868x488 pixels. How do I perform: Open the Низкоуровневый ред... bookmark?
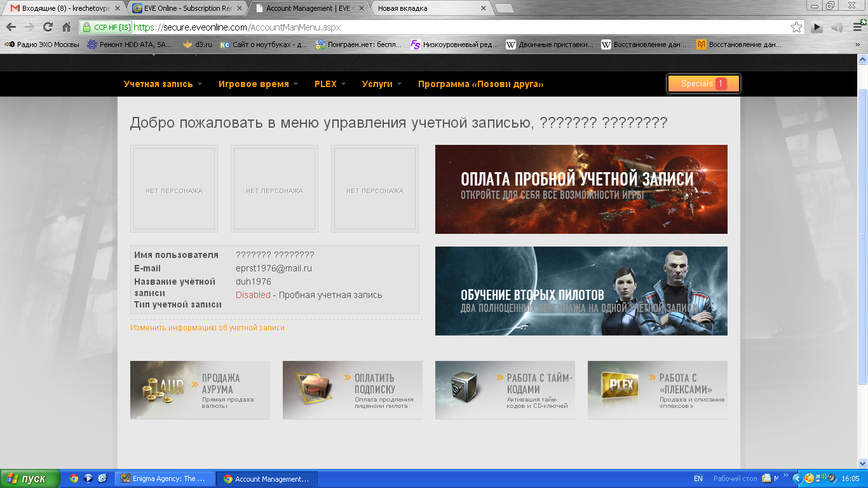pos(454,44)
